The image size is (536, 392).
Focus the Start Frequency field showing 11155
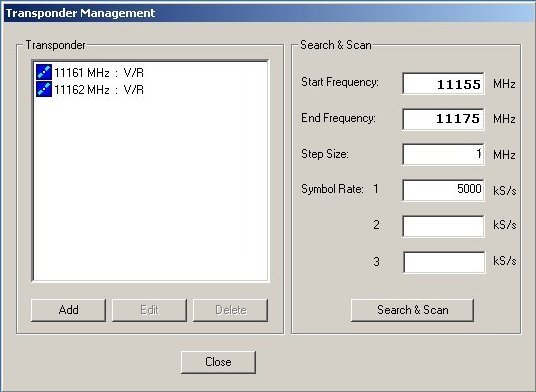(443, 83)
